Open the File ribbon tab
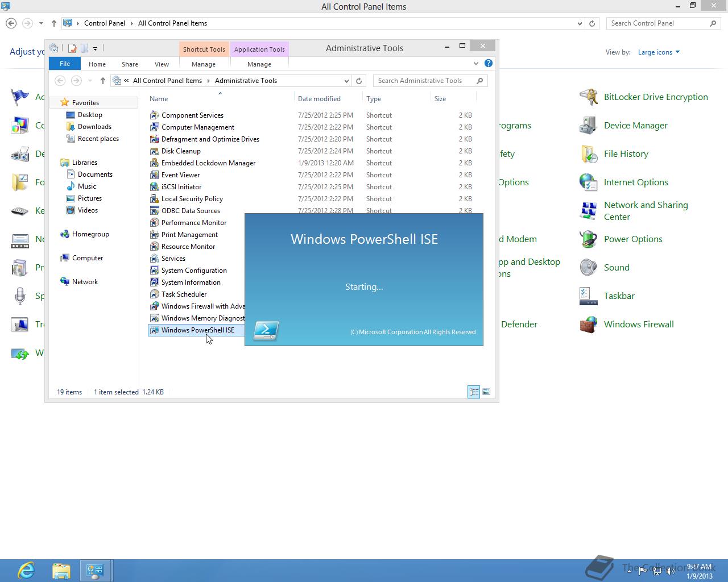This screenshot has height=582, width=728. point(65,64)
